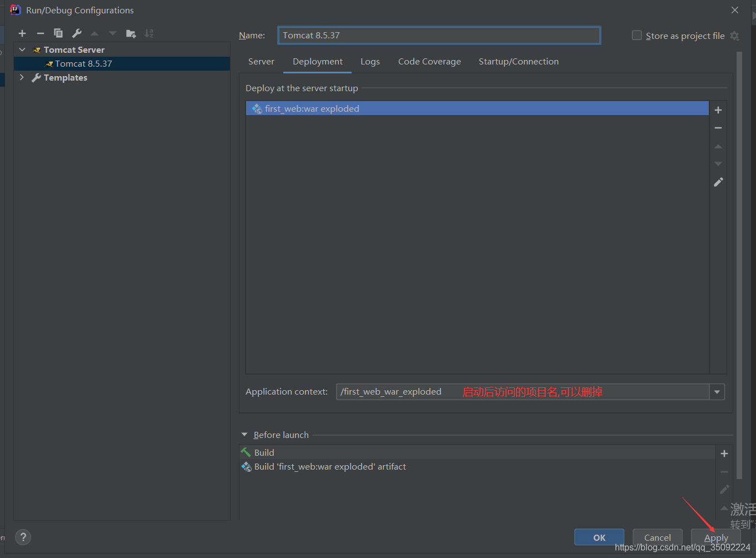Add a new run configuration
756x558 pixels.
pos(22,33)
